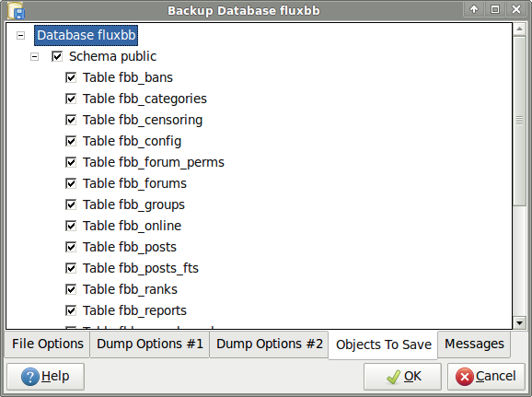Click the backup database icon in title bar

16,10
